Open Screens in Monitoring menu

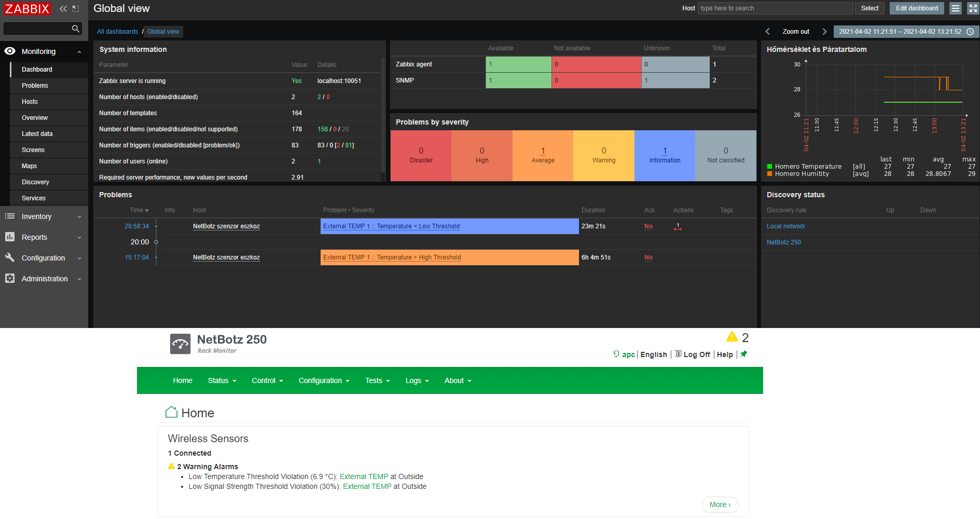pos(33,150)
